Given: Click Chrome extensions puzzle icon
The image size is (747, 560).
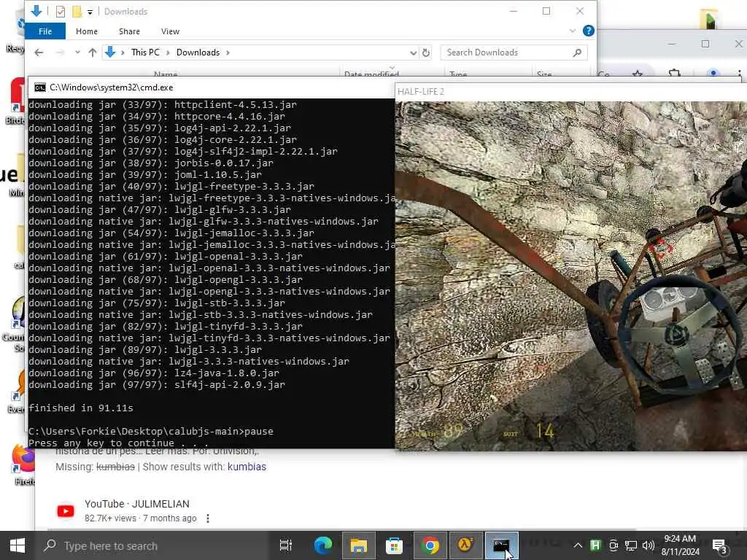Looking at the screenshot, I should [674, 74].
